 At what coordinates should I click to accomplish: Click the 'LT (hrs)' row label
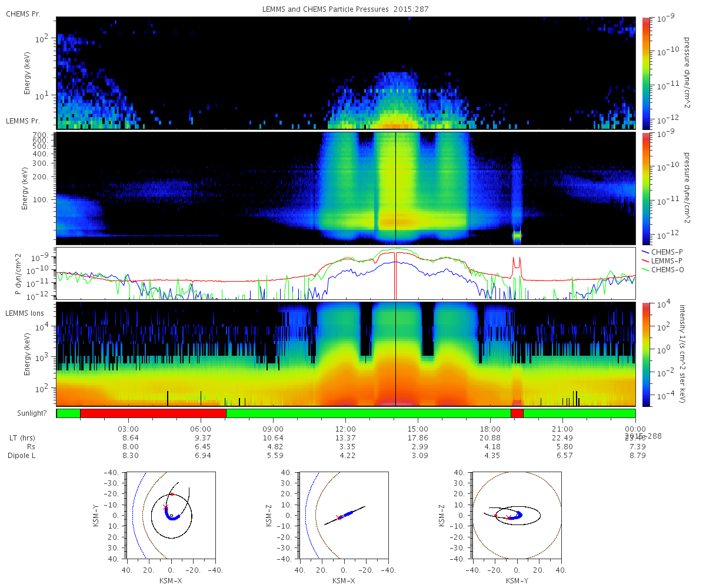[x=21, y=437]
